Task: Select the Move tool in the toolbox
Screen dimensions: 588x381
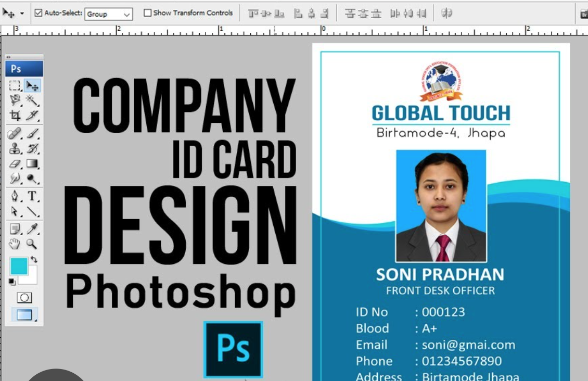Action: (x=33, y=85)
